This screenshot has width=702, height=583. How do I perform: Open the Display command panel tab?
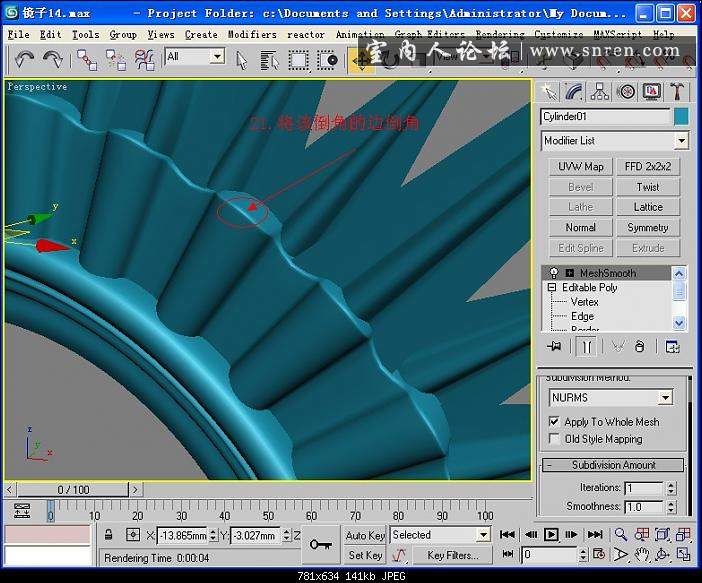pyautogui.click(x=651, y=92)
